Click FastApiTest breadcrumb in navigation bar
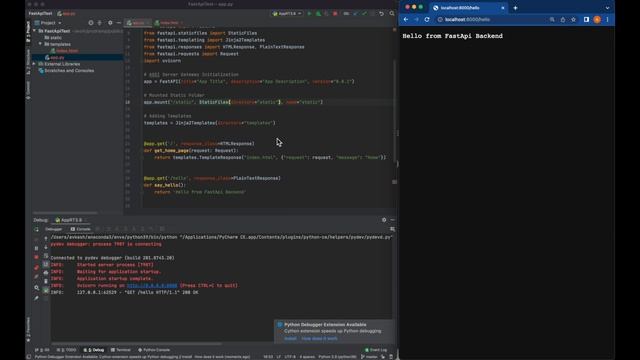The width and height of the screenshot is (640, 360). (40, 13)
